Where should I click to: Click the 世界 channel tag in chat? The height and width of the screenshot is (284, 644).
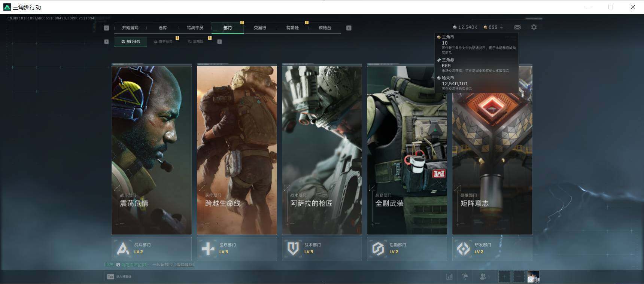[109, 265]
